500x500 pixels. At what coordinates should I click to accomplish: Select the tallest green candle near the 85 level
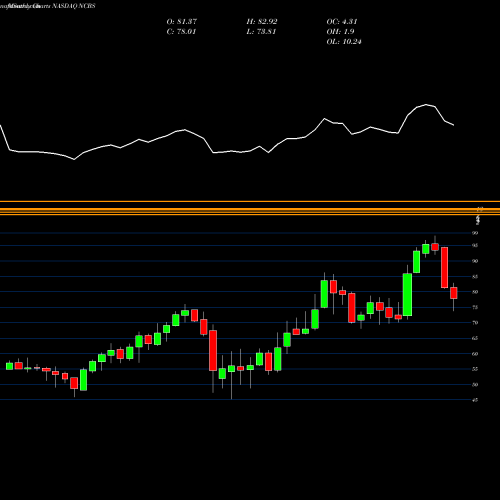point(407,295)
